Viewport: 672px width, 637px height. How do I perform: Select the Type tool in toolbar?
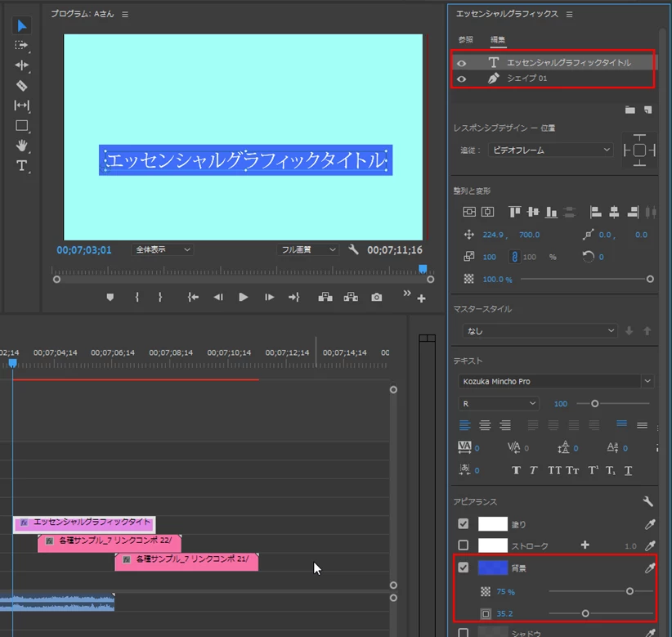pos(21,166)
